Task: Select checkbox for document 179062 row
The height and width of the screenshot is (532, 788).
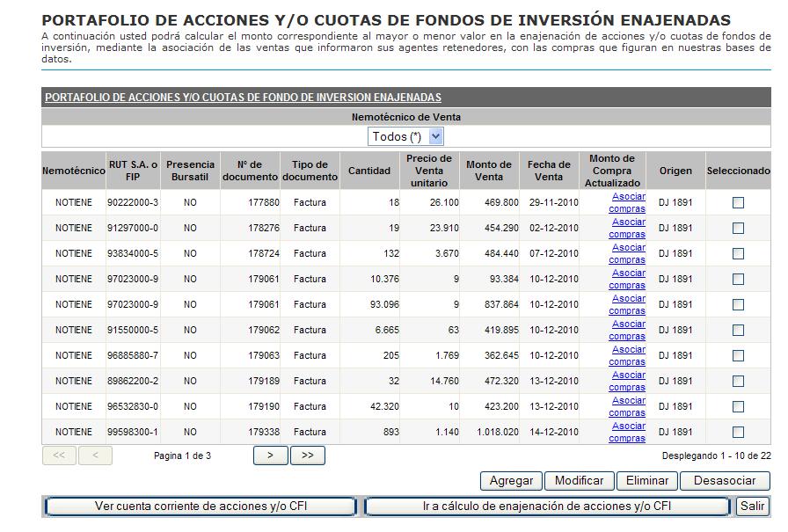Action: [x=738, y=330]
